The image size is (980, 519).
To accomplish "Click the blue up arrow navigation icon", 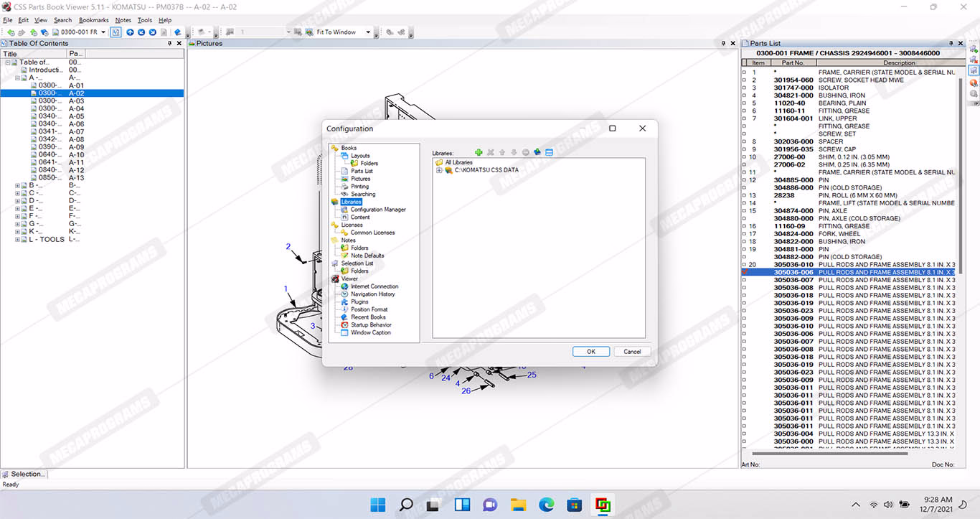I will click(x=130, y=32).
